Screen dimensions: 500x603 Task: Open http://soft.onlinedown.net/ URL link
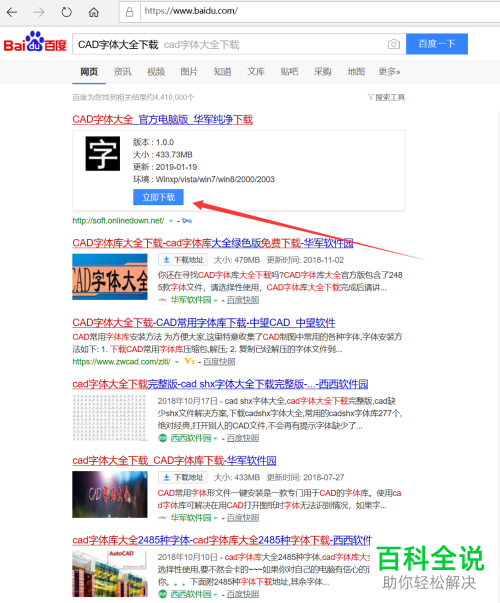point(118,221)
